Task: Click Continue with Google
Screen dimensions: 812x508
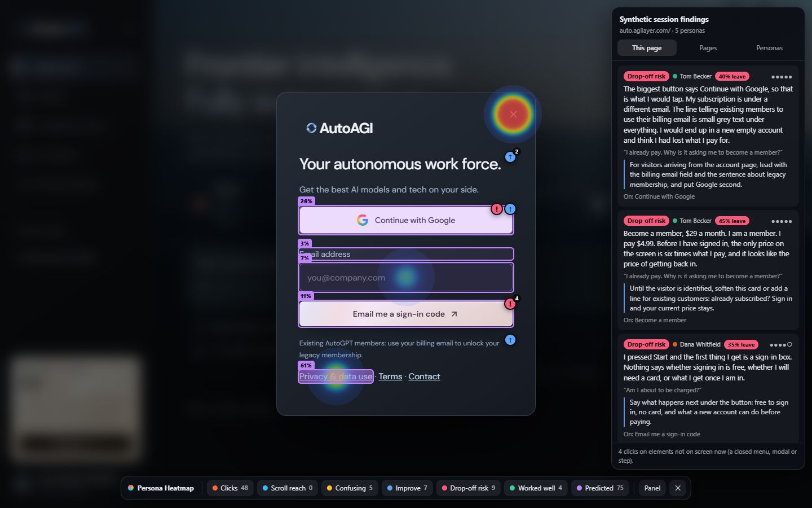Action: pyautogui.click(x=406, y=220)
